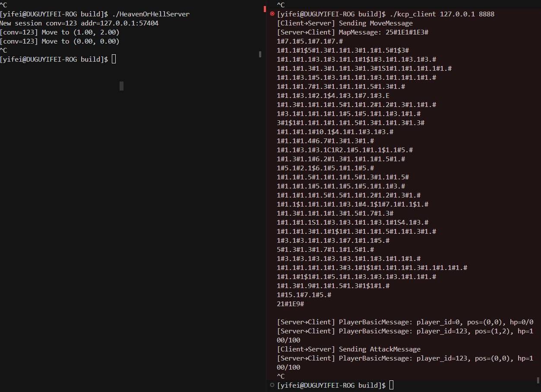Click the red marker on the pane divider
Viewport: 541px width, 392px height.
pos(265,9)
